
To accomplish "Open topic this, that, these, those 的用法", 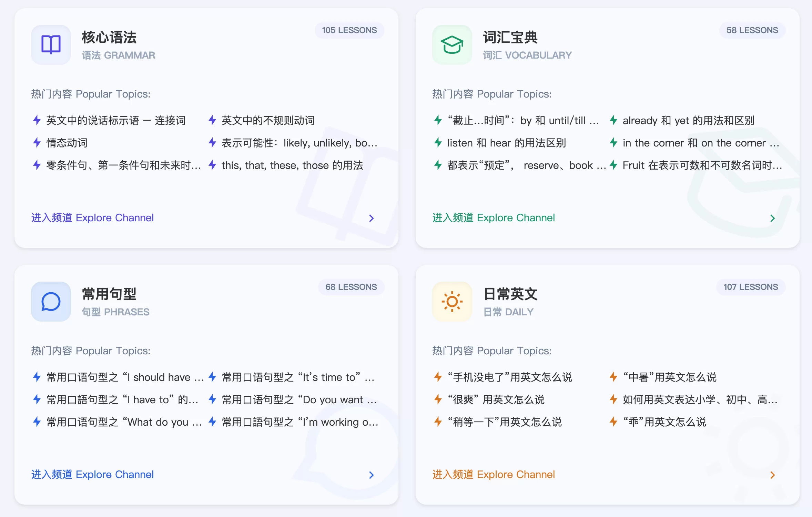I will (292, 165).
